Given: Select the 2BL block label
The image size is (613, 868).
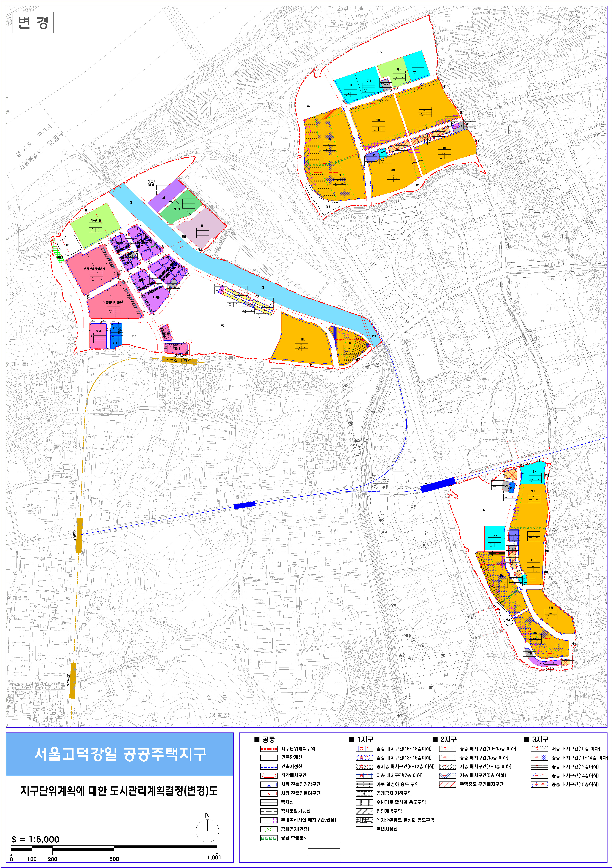Looking at the screenshot, I should [x=350, y=343].
